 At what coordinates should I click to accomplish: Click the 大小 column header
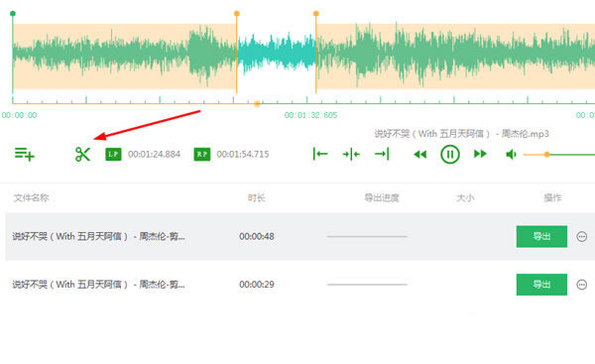[465, 197]
